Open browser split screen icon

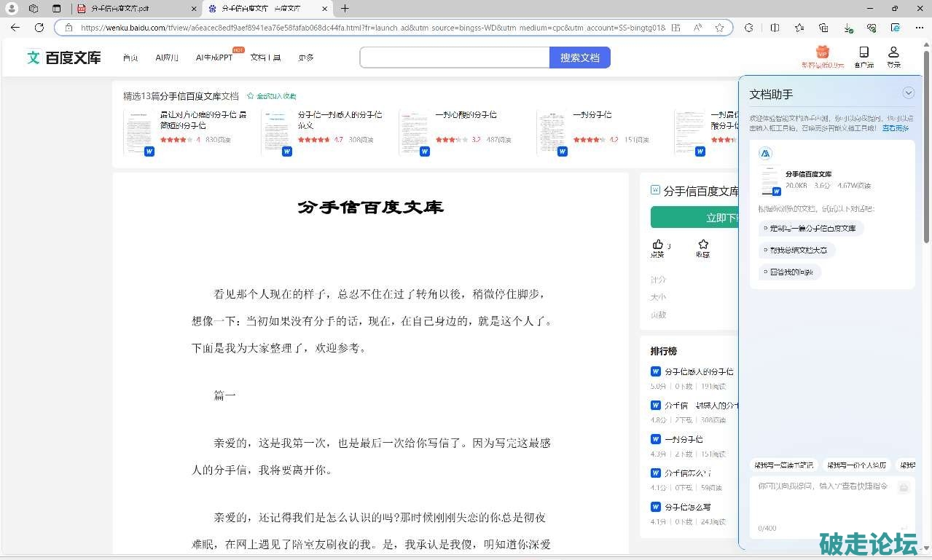[775, 28]
